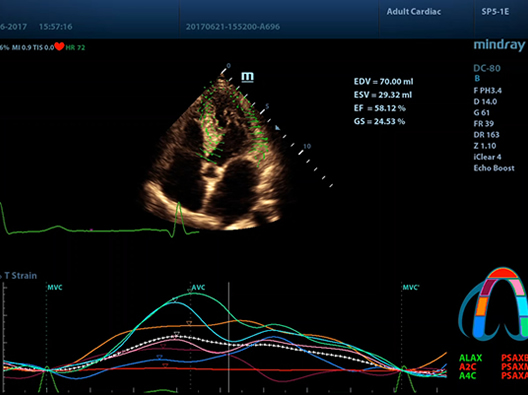Image resolution: width=528 pixels, height=396 pixels.
Task: Click the AVC timeline marker
Action: [x=198, y=288]
